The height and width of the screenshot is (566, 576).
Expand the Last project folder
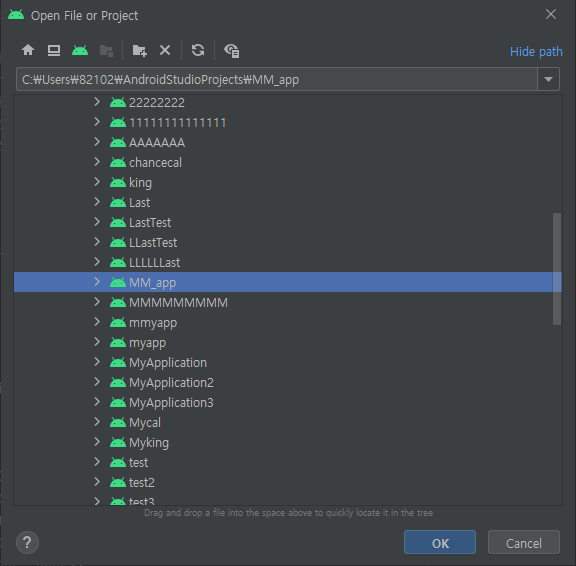[97, 202]
